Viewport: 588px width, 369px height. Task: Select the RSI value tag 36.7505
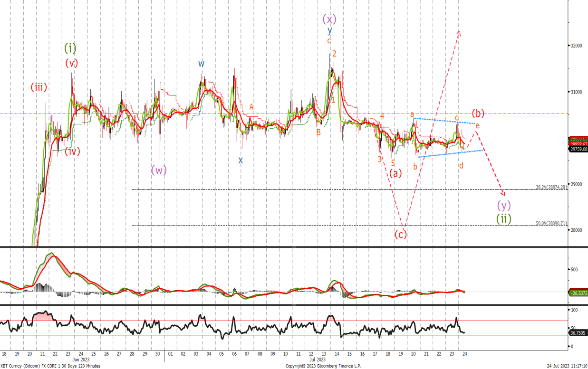[578, 333]
